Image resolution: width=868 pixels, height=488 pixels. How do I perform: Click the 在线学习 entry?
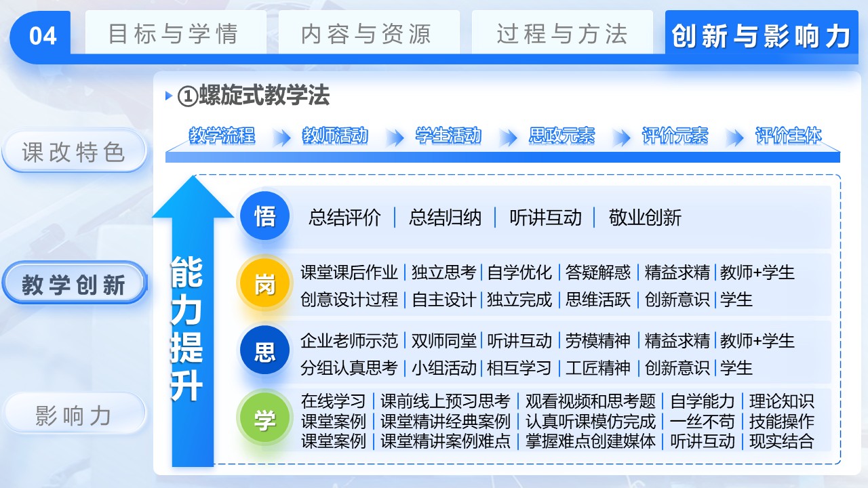(334, 401)
